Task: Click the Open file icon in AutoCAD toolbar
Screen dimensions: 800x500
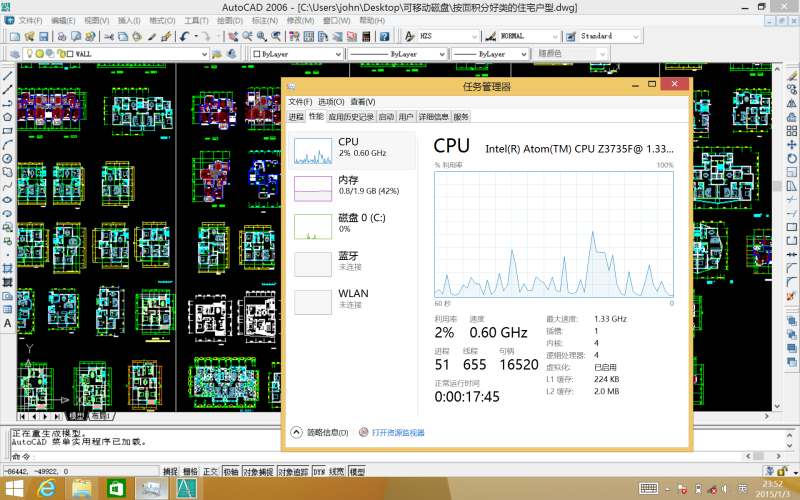Action: (x=29, y=36)
